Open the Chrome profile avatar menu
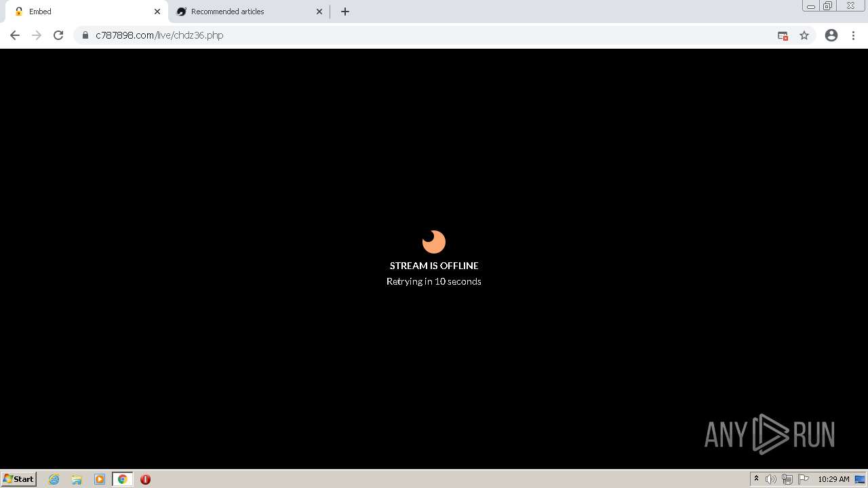 point(831,35)
